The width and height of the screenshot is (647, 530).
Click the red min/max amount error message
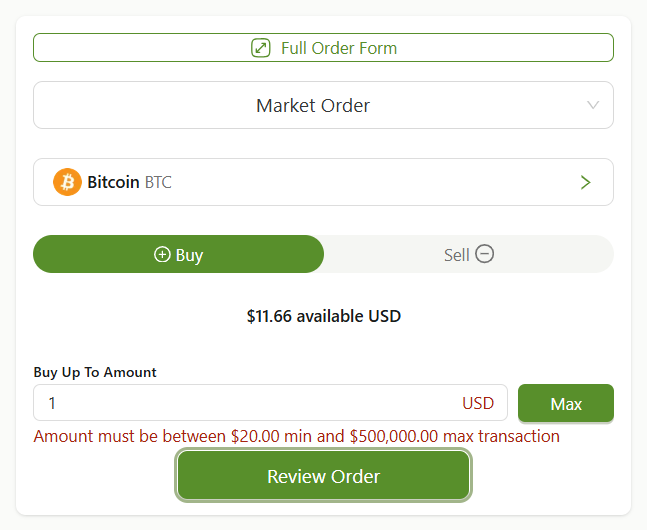[x=296, y=436]
